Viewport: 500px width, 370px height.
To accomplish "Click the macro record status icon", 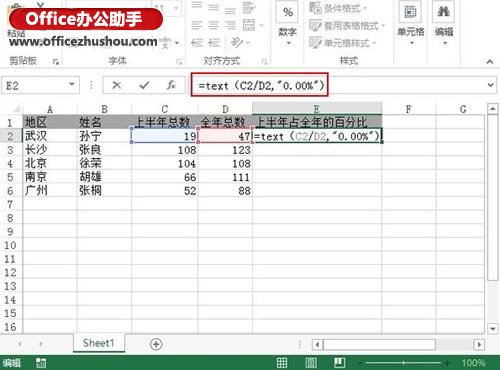I will pos(41,363).
